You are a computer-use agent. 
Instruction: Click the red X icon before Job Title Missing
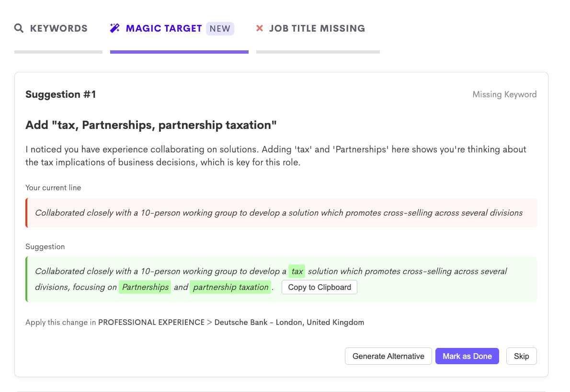(x=260, y=28)
